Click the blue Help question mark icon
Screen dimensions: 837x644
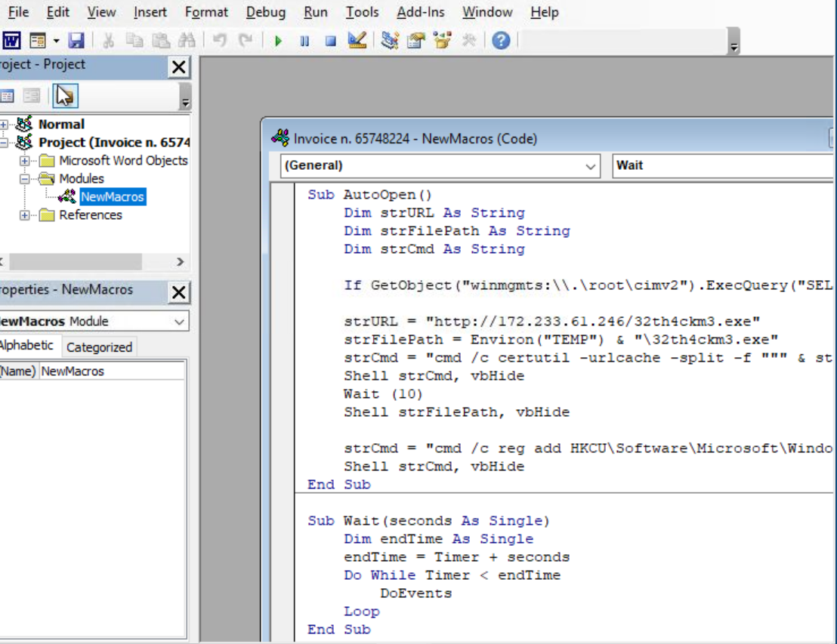(501, 41)
